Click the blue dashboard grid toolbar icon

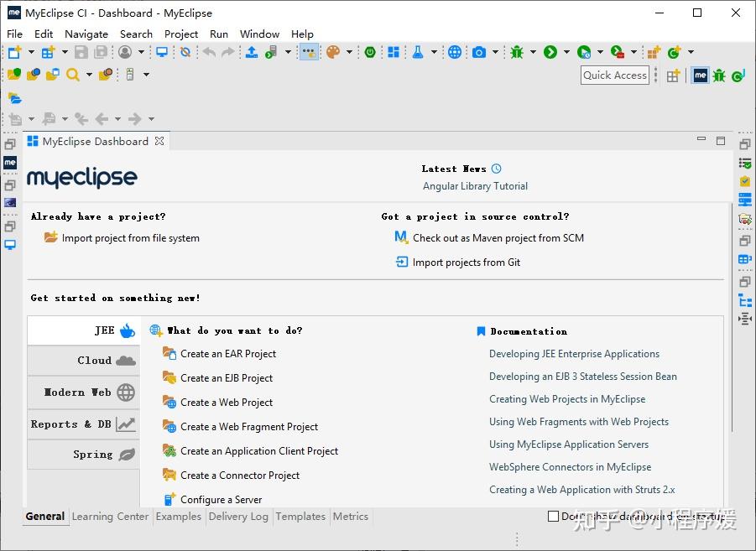pyautogui.click(x=394, y=52)
